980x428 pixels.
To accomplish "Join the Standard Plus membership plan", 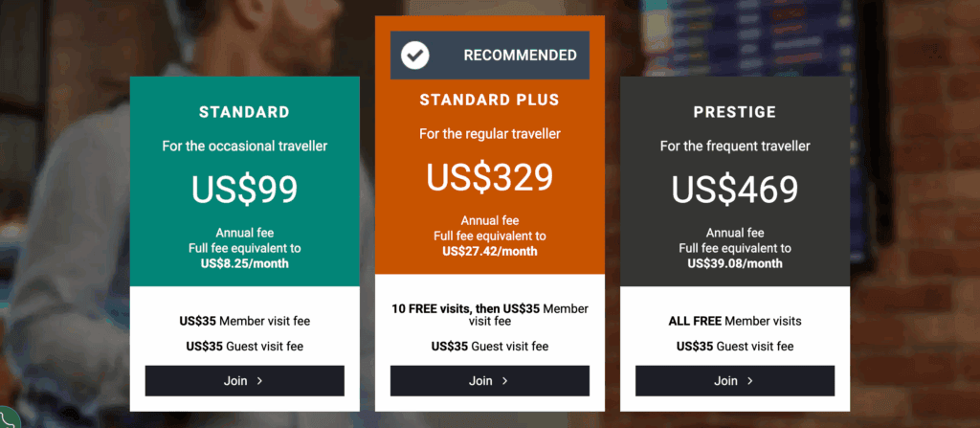I will (489, 381).
